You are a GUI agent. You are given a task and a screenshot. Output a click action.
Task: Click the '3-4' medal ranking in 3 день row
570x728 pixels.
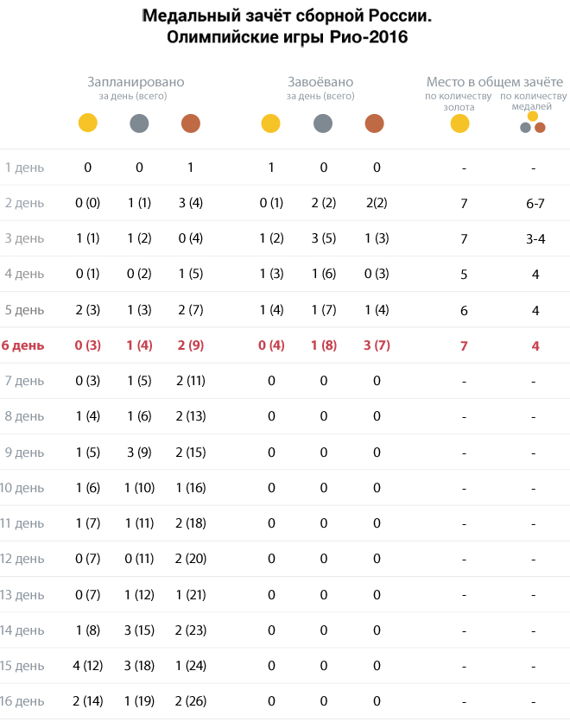tap(535, 238)
